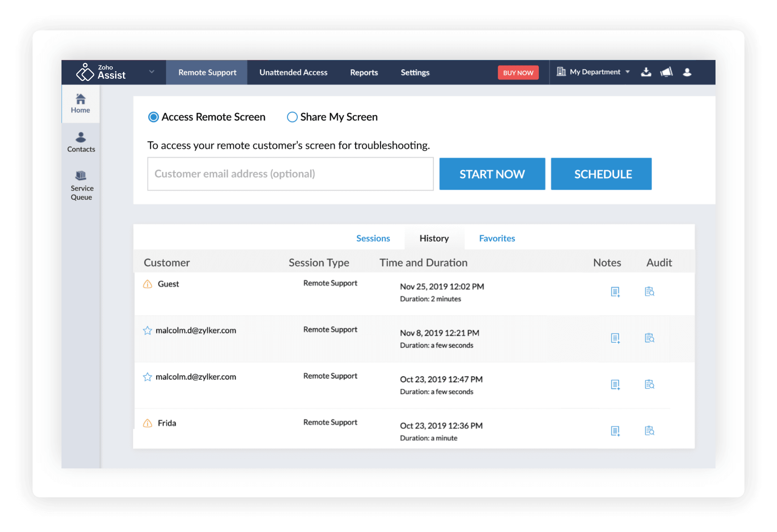The image size is (777, 532).
Task: Open audit for Guest Nov 25 session
Action: (650, 291)
